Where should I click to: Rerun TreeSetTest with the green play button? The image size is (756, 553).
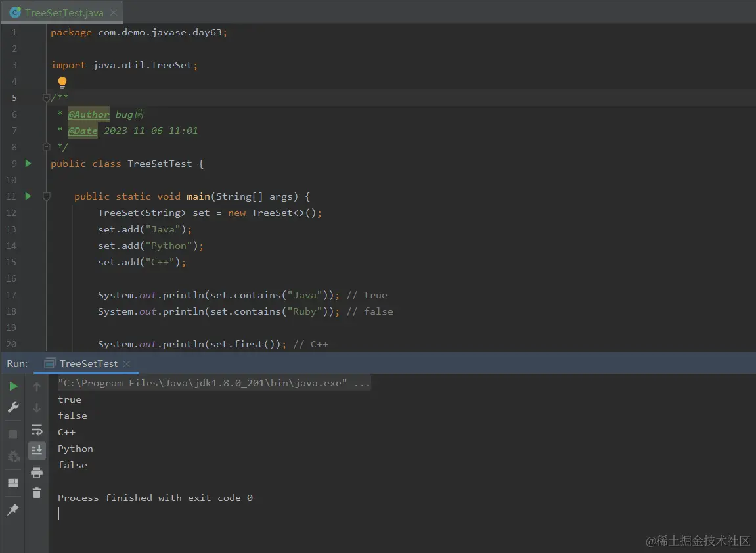pos(14,386)
